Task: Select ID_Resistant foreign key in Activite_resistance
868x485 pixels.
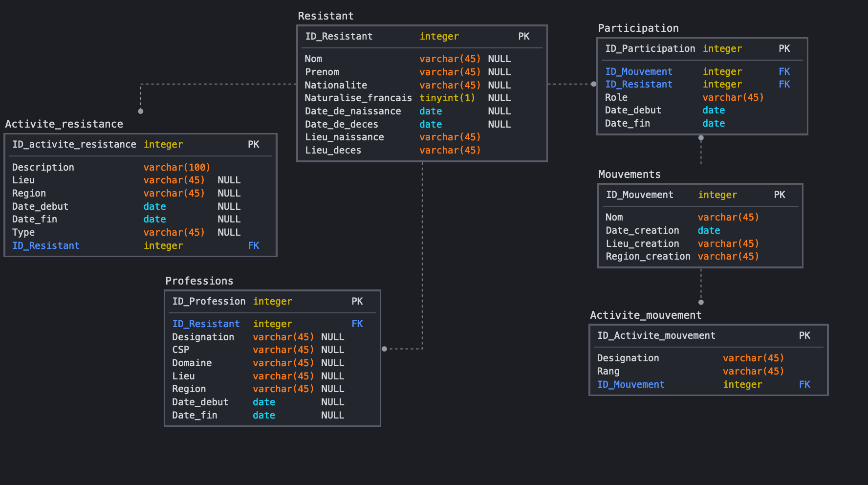Action: click(140, 245)
